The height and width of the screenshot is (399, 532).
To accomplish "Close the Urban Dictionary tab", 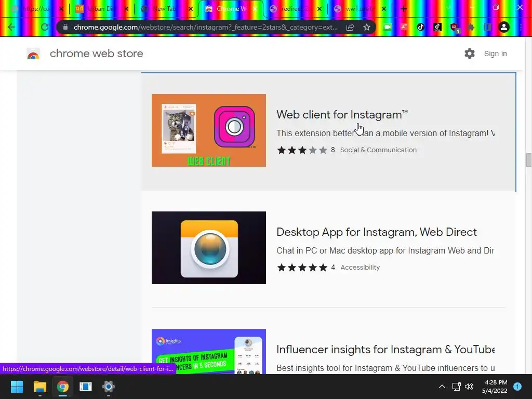I will click(x=126, y=9).
